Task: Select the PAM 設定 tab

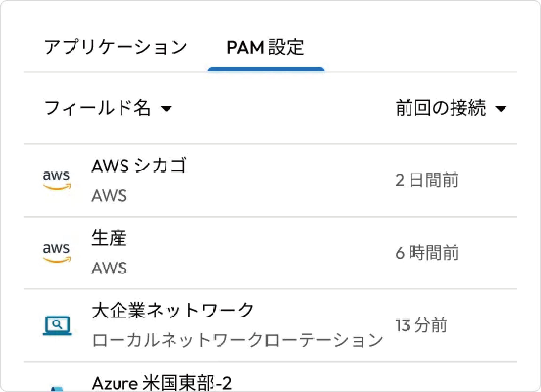Action: click(265, 47)
